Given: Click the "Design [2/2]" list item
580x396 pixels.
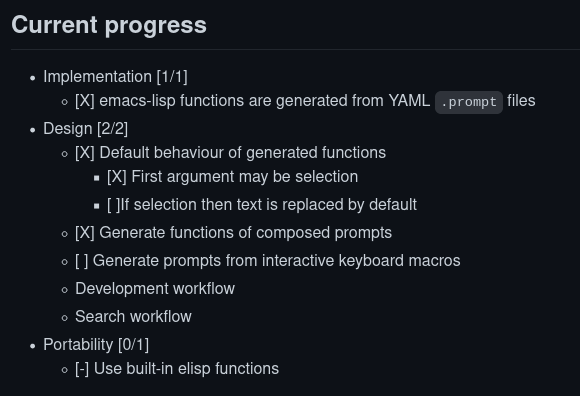Looking at the screenshot, I should 85,129.
